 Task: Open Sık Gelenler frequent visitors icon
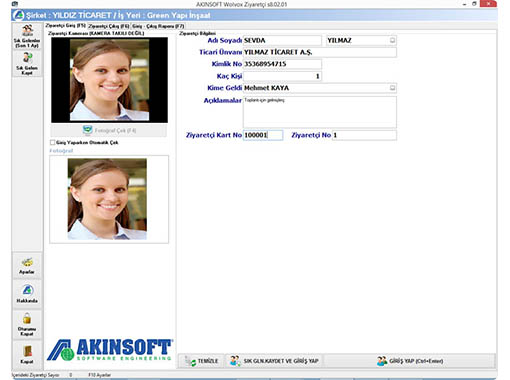(27, 36)
